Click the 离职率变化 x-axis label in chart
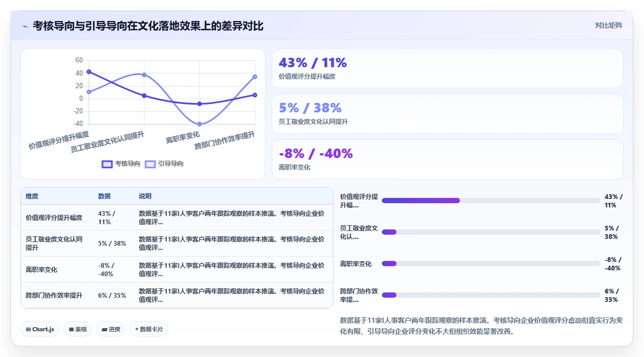The height and width of the screenshot is (357, 644). (x=183, y=138)
